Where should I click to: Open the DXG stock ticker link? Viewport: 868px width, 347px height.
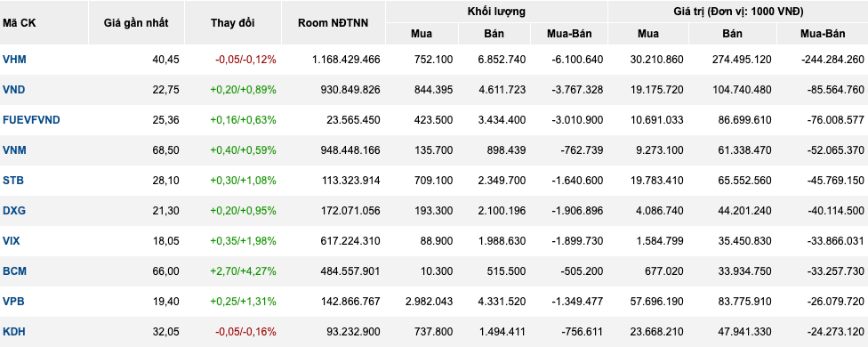(x=14, y=211)
